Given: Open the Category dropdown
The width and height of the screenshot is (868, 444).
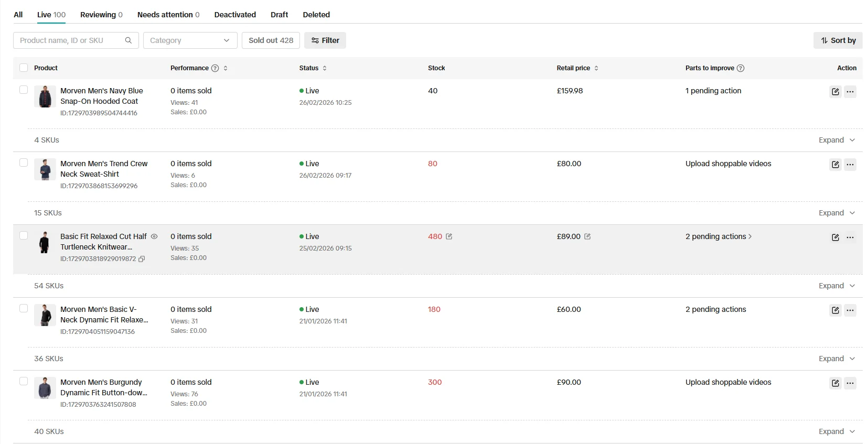Looking at the screenshot, I should pos(190,40).
